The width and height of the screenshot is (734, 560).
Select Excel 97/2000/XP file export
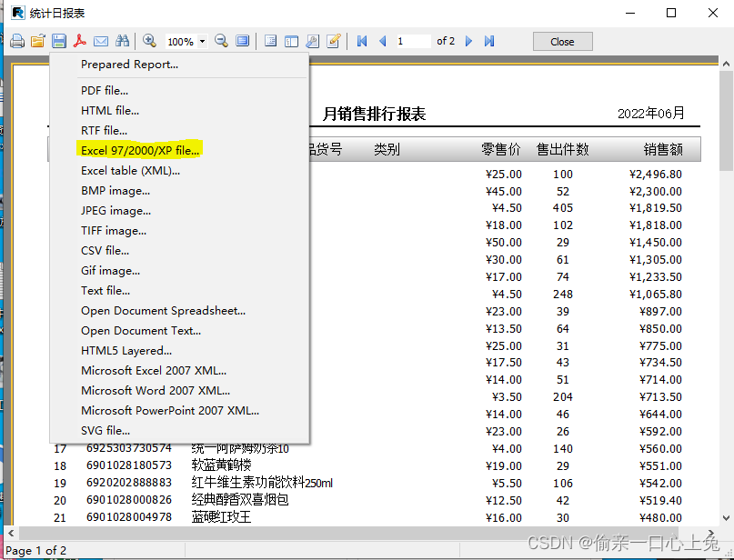(x=139, y=150)
